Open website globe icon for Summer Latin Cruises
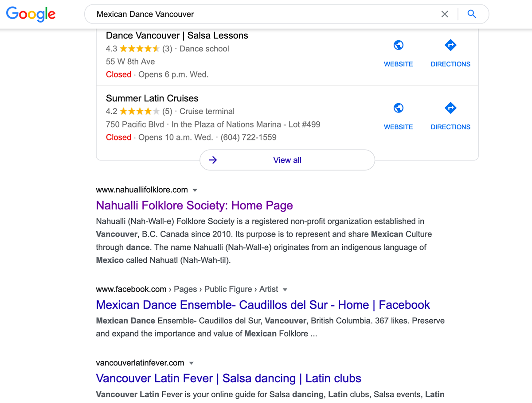 pos(399,108)
